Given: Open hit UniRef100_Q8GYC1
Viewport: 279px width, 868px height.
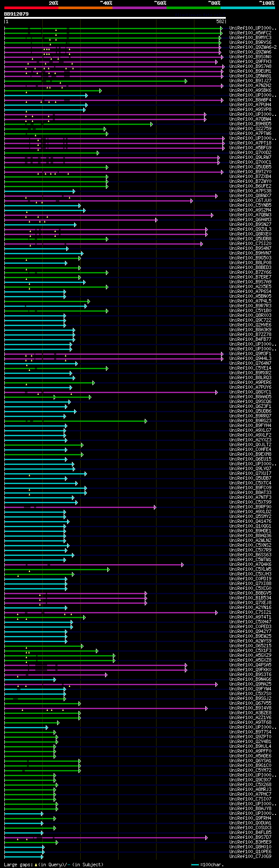Looking at the screenshot, I should [250, 392].
